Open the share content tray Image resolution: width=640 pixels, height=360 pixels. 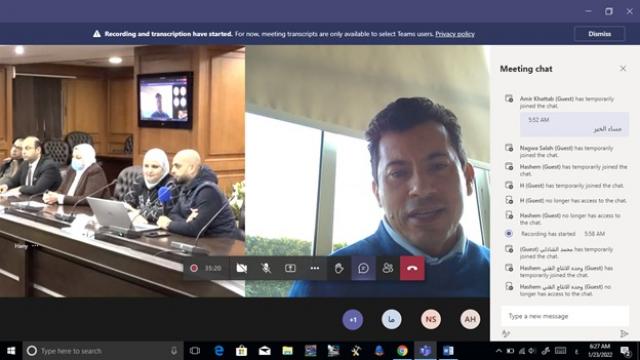point(290,268)
